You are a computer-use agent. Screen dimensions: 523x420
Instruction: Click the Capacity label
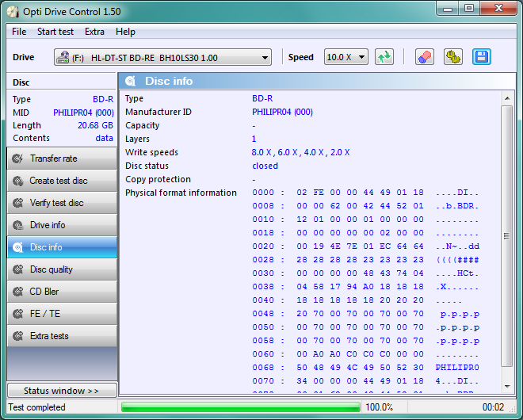[143, 125]
